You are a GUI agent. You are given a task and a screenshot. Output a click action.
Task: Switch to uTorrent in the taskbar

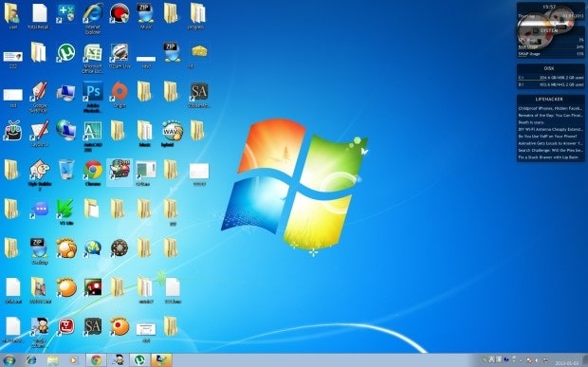(x=139, y=360)
